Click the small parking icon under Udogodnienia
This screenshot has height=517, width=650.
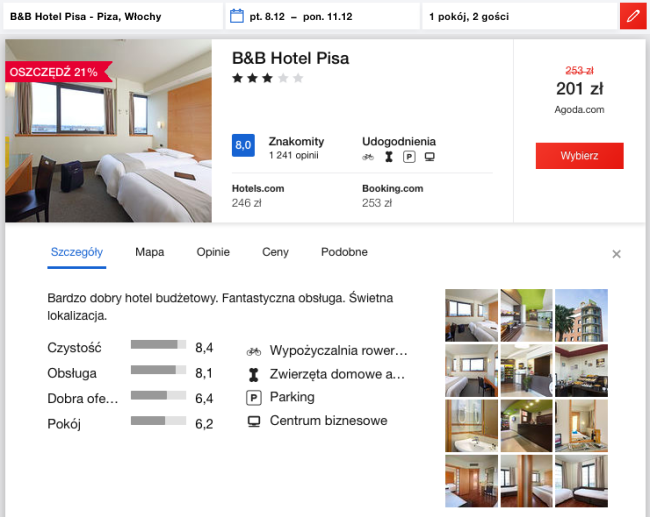point(408,157)
